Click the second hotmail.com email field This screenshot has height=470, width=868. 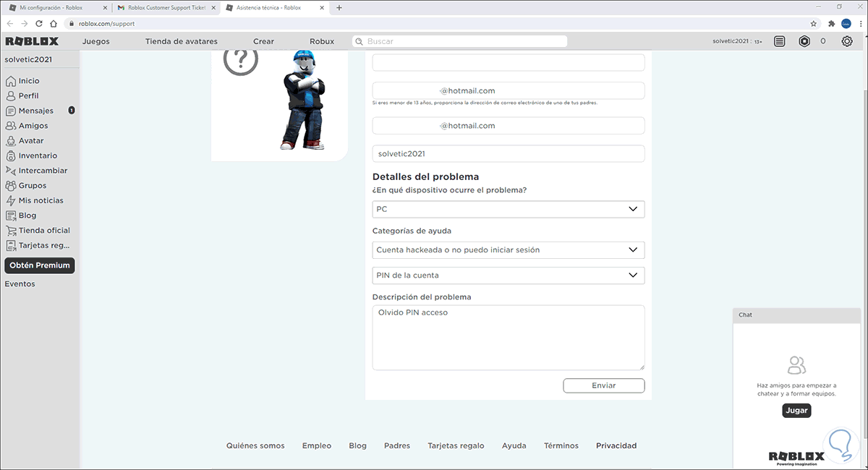509,126
